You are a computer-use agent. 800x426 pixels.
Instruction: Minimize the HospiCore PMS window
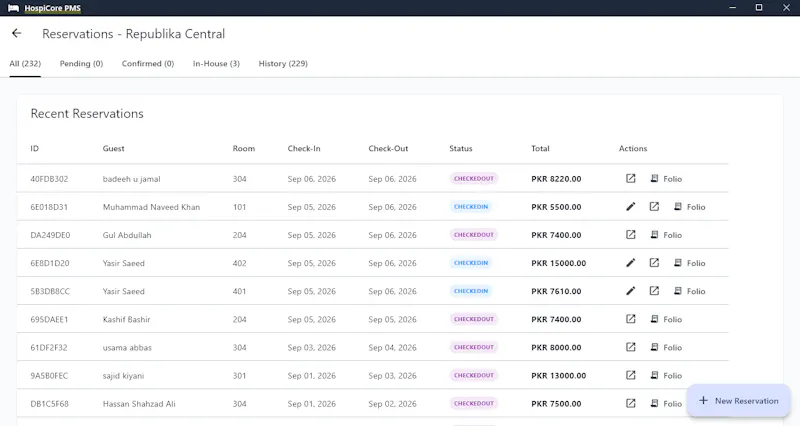[x=733, y=8]
